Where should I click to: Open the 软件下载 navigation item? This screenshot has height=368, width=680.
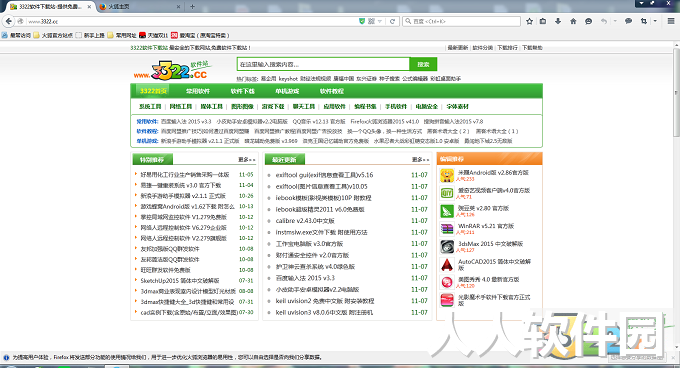242,91
